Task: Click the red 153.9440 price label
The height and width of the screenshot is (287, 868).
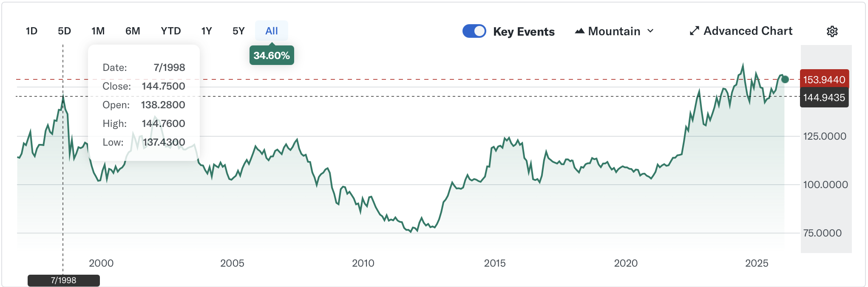Action: click(x=824, y=79)
